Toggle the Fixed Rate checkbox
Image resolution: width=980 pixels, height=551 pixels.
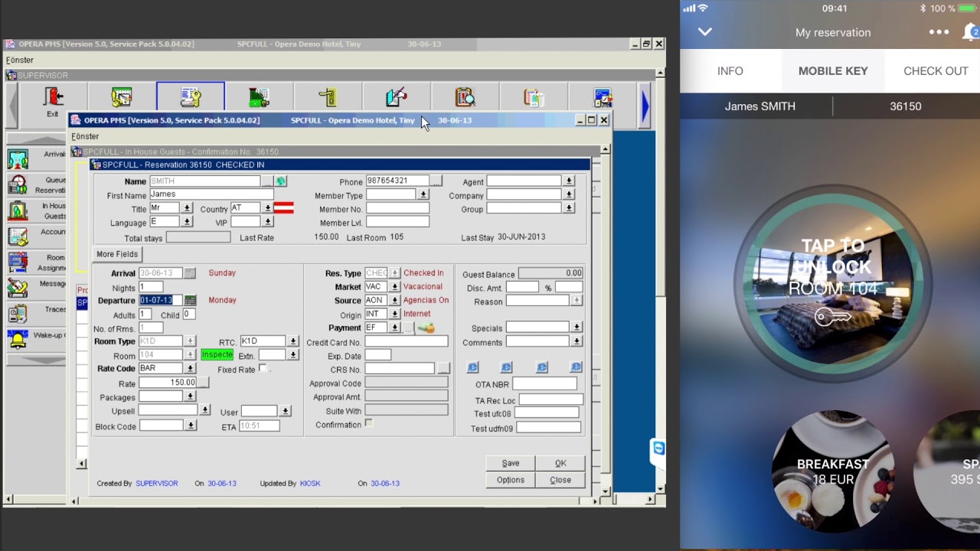tap(263, 369)
